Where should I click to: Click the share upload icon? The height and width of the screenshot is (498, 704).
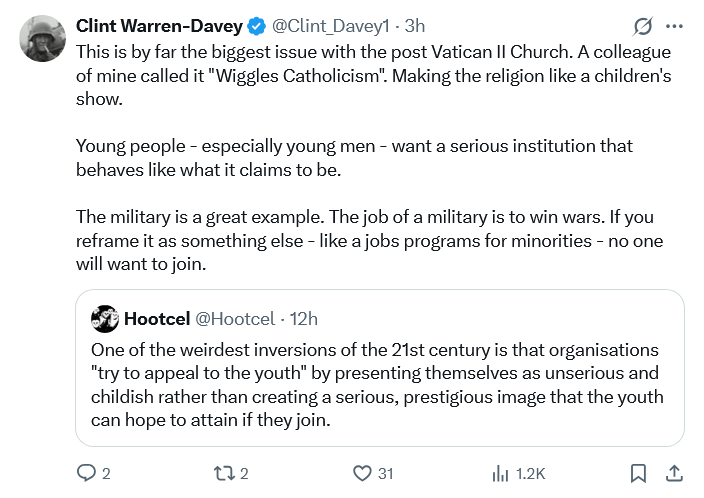point(674,473)
